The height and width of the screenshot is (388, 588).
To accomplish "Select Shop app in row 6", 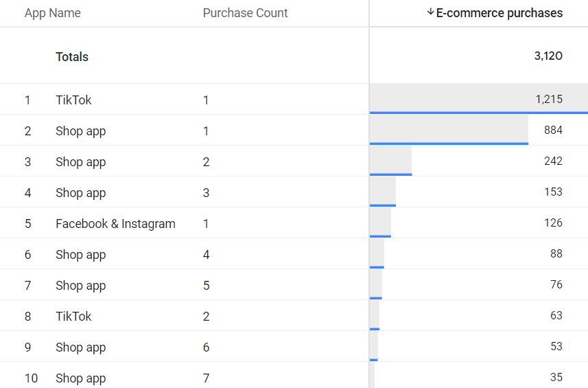I will click(81, 254).
